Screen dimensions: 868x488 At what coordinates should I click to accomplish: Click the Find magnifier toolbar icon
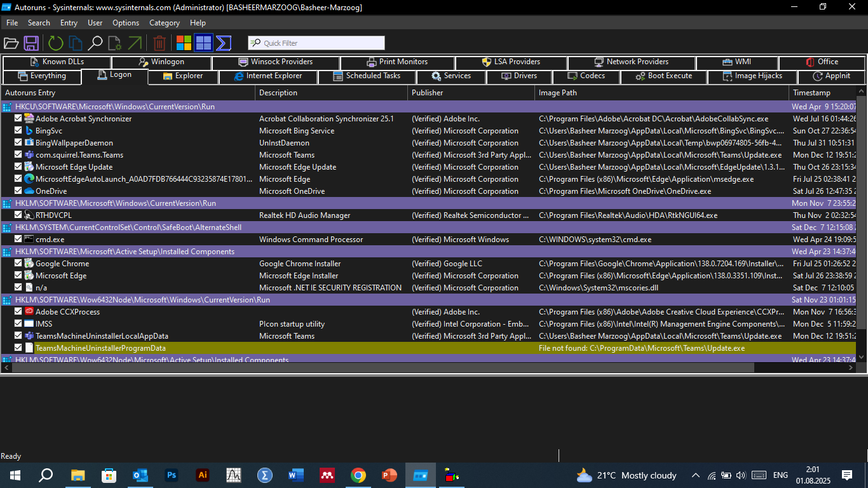pos(95,43)
